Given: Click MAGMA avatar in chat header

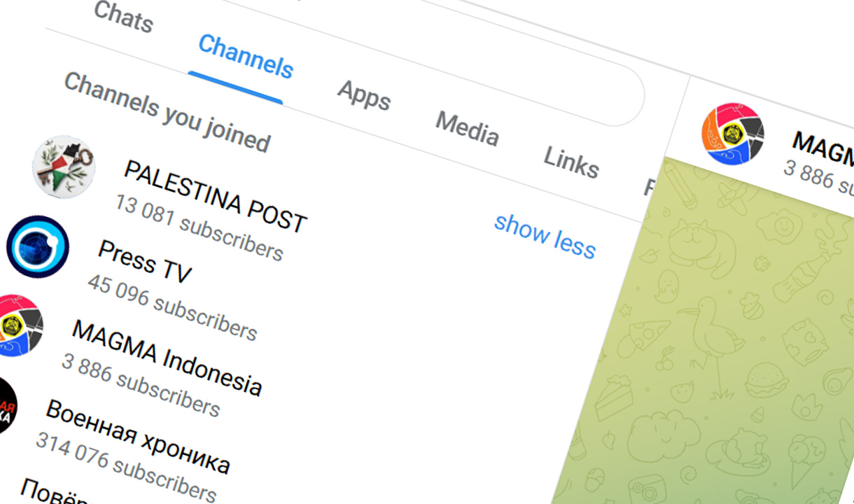Looking at the screenshot, I should pos(733,134).
